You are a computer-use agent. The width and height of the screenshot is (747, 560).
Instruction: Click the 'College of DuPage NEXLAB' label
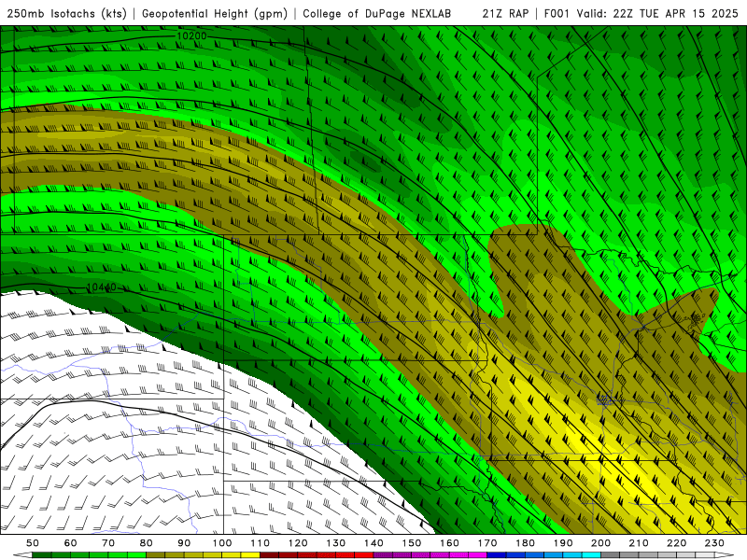point(377,13)
